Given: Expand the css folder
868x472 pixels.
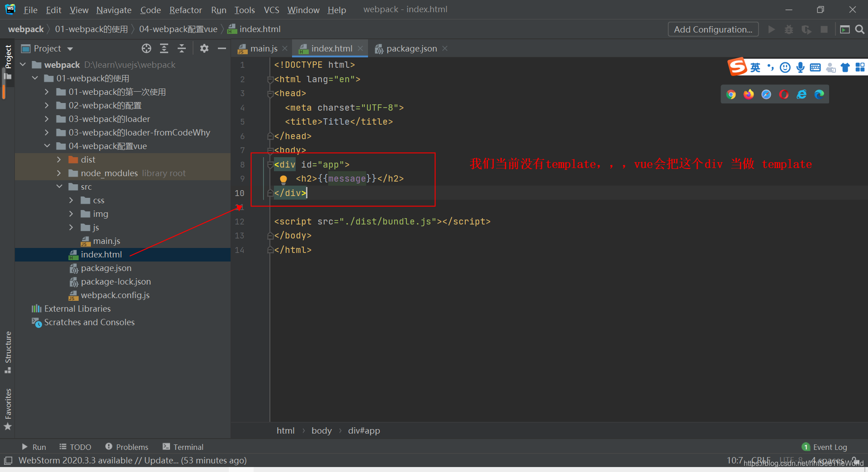Looking at the screenshot, I should point(71,200).
